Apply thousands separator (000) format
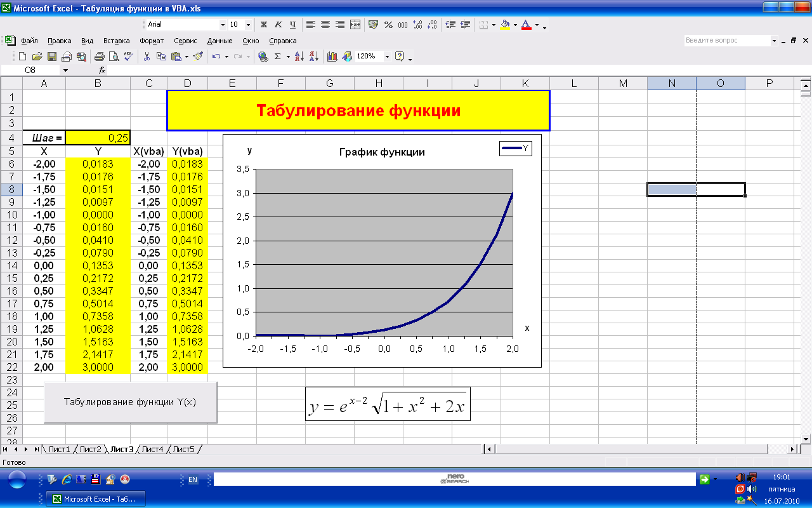Screen dimensions: 812x508 click(x=403, y=25)
